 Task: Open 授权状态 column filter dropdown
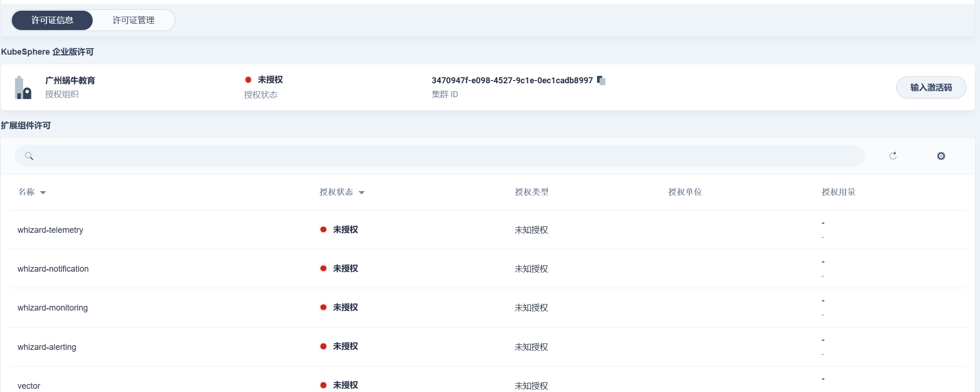coord(362,193)
